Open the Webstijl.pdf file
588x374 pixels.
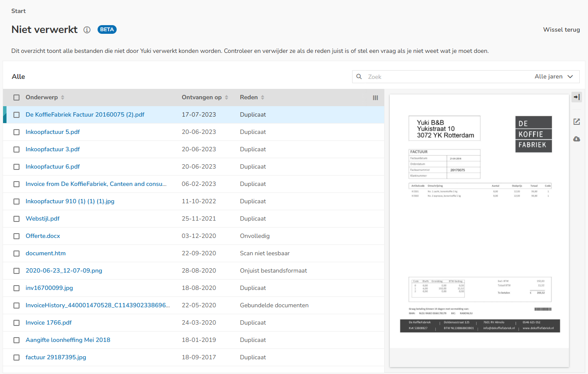pyautogui.click(x=42, y=219)
